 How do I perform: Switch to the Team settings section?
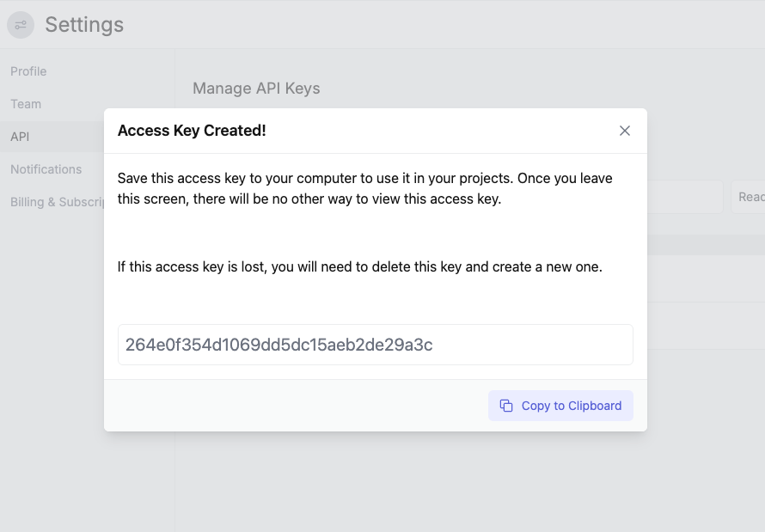point(25,104)
